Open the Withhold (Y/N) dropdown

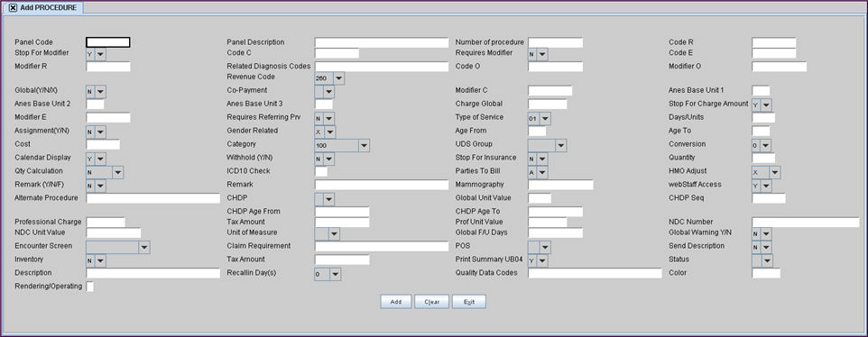pyautogui.click(x=328, y=159)
